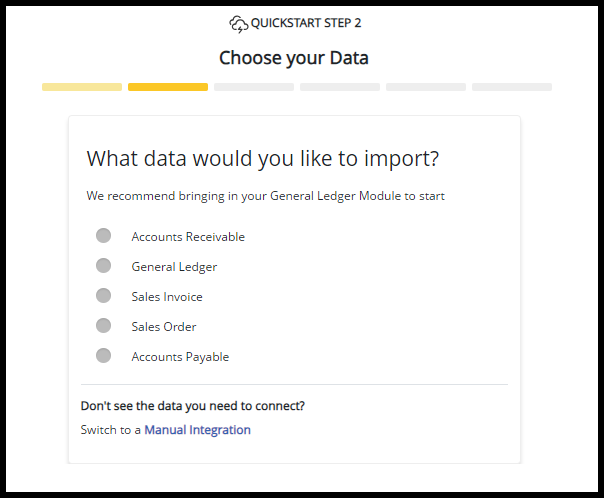The image size is (604, 498).
Task: Jump to the third progress step
Action: (x=254, y=87)
